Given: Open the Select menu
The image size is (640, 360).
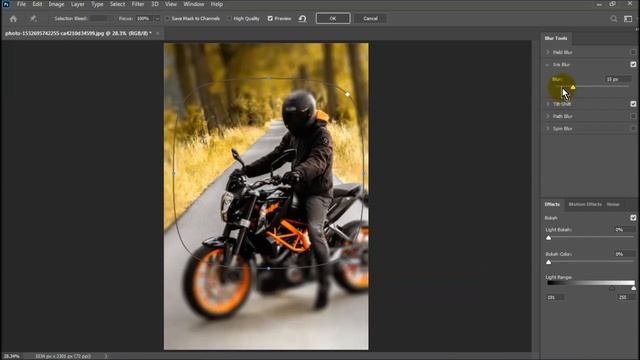Looking at the screenshot, I should pyautogui.click(x=117, y=4).
